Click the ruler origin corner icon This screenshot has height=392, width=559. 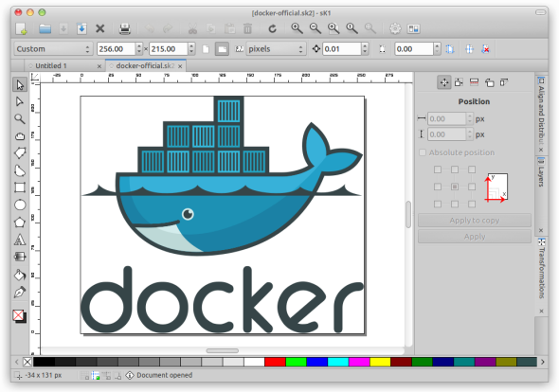tap(35, 77)
